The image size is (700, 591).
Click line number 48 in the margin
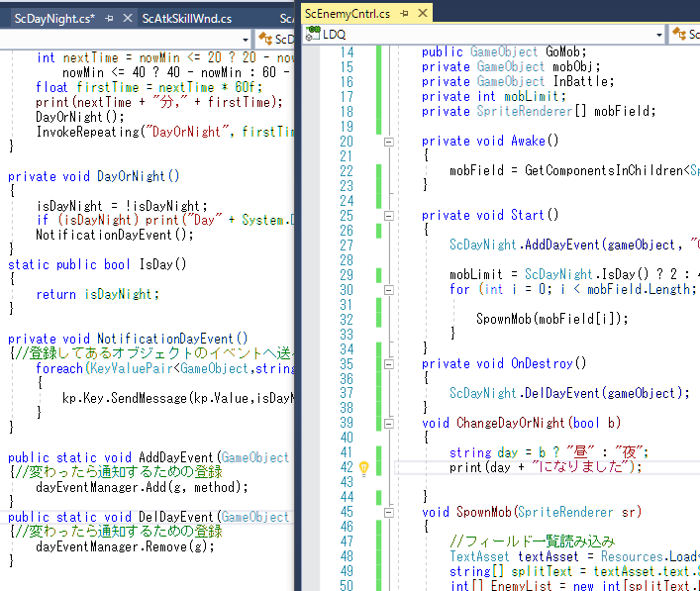(347, 556)
